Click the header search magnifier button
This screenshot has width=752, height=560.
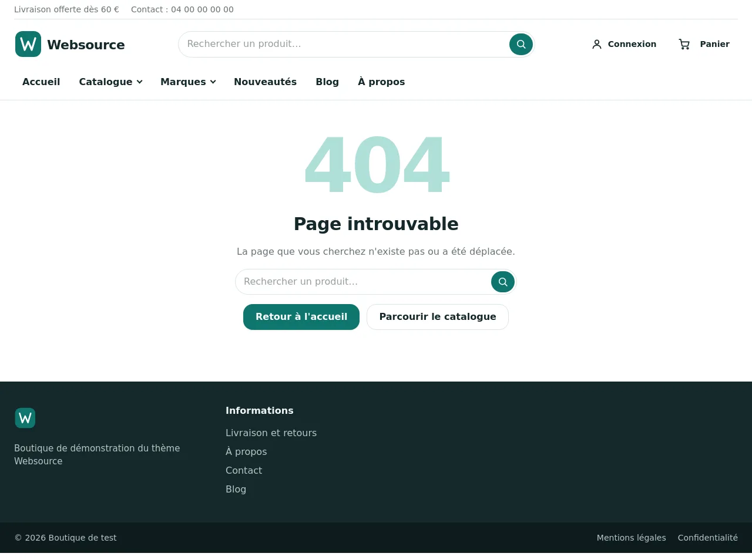click(521, 44)
